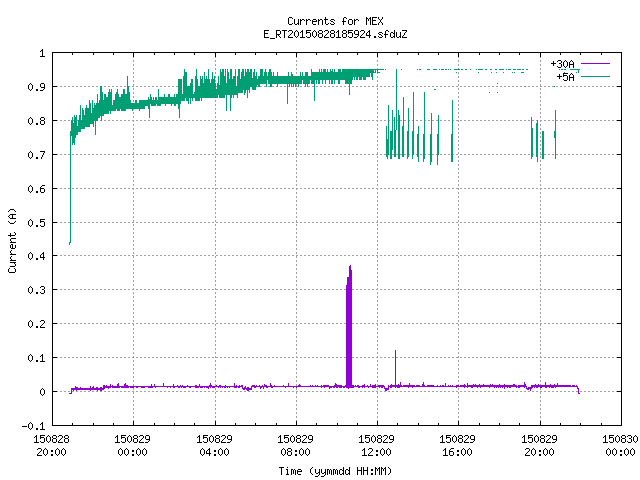Click the y-axis tick label 0.7
Screen dimensions: 640x480
coord(36,155)
